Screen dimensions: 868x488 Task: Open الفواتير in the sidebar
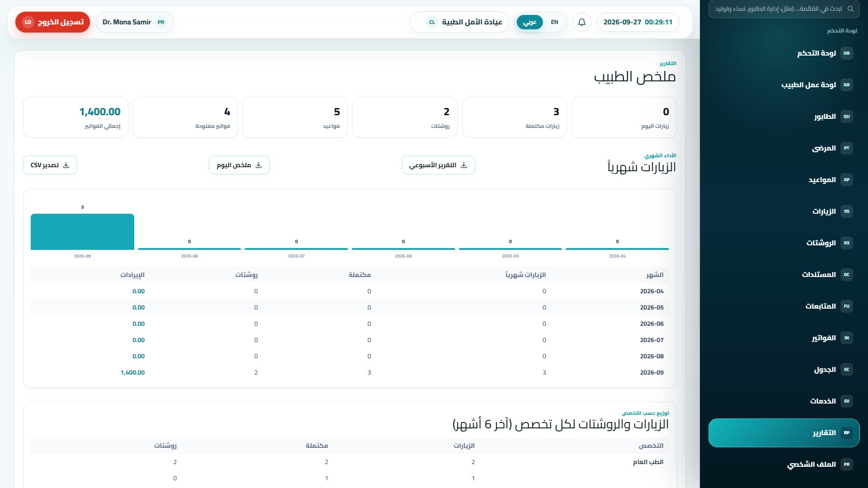(x=784, y=338)
